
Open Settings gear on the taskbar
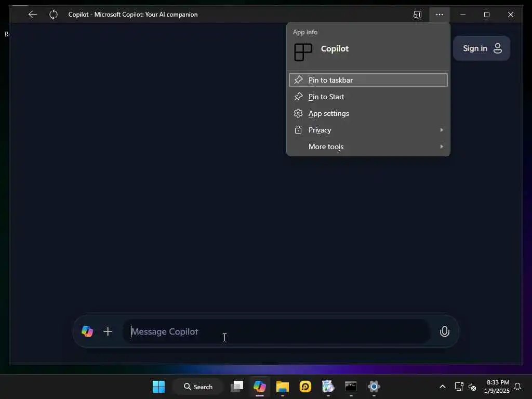pyautogui.click(x=374, y=387)
